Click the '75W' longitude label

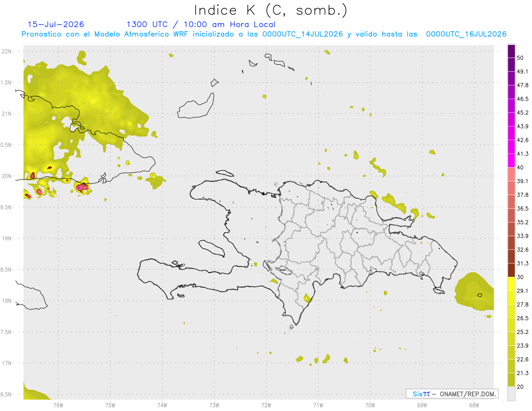click(110, 405)
